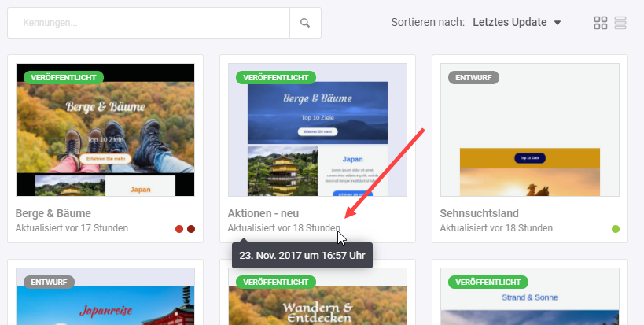Click the Entwurf badge on Japanreise

pos(49,283)
